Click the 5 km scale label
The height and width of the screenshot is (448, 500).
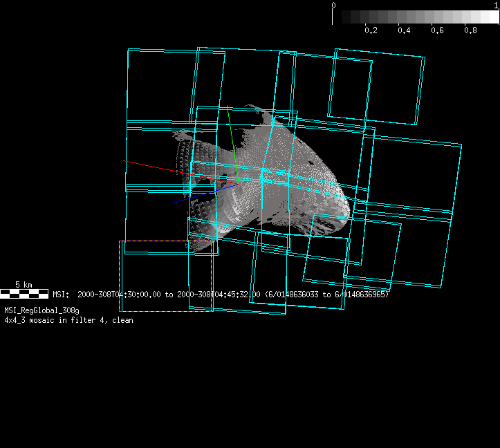click(24, 285)
